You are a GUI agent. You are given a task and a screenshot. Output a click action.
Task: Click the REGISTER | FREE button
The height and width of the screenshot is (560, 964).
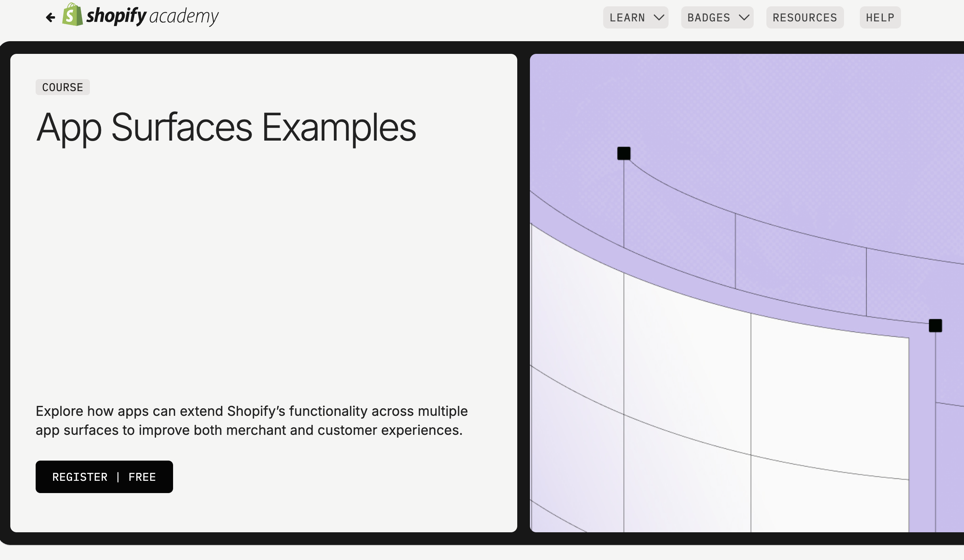pyautogui.click(x=104, y=477)
